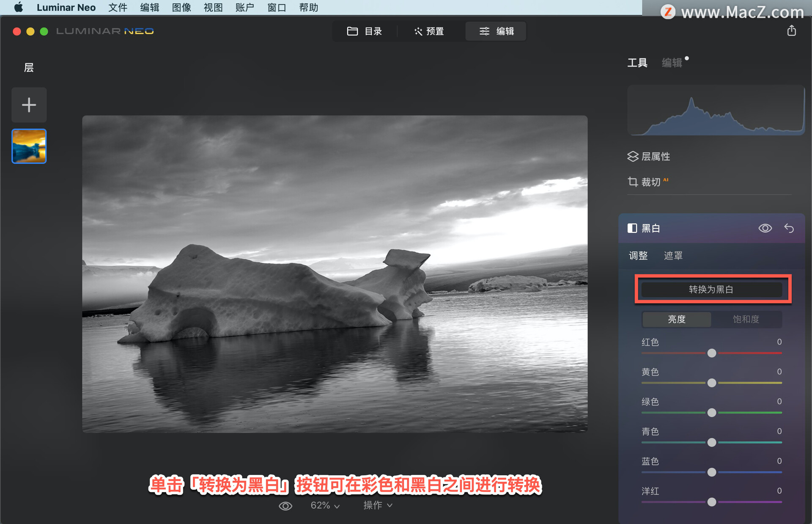Viewport: 812px width, 524px height.
Task: Select the 亮度 luminance segment
Action: [677, 319]
